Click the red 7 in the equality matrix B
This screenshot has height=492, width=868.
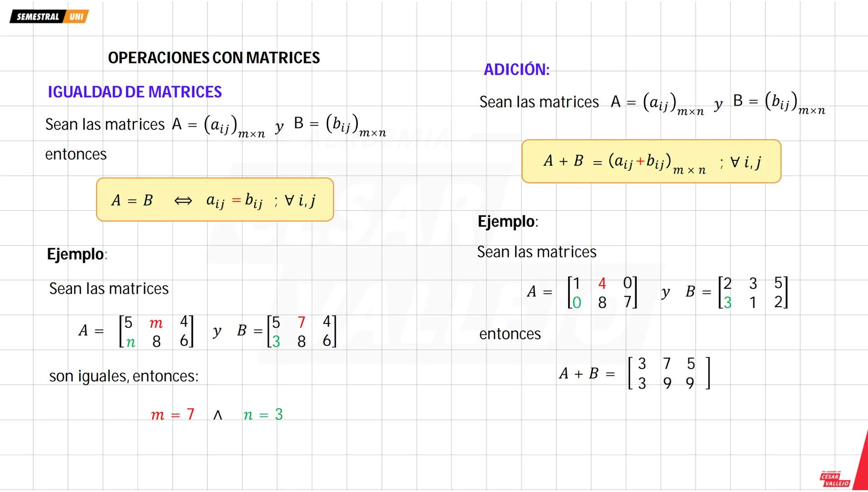point(301,323)
